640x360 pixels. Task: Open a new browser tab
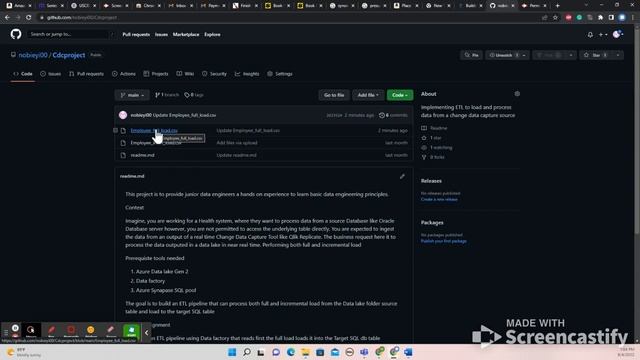(558, 6)
